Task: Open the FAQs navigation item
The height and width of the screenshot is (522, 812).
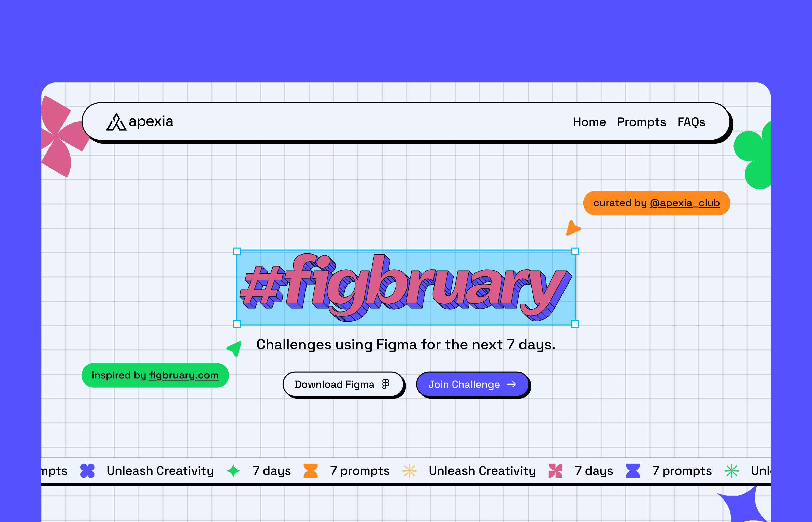Action: [691, 122]
